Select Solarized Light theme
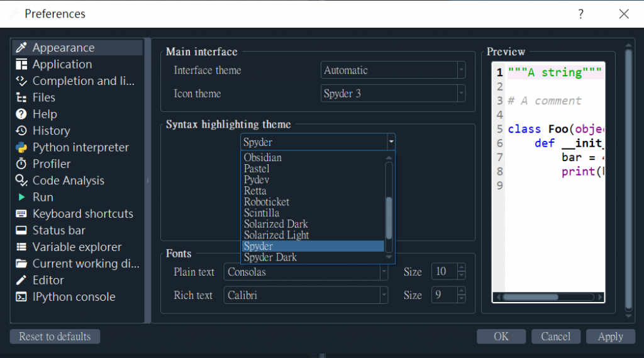Viewport: 644px width, 358px height. [314, 235]
